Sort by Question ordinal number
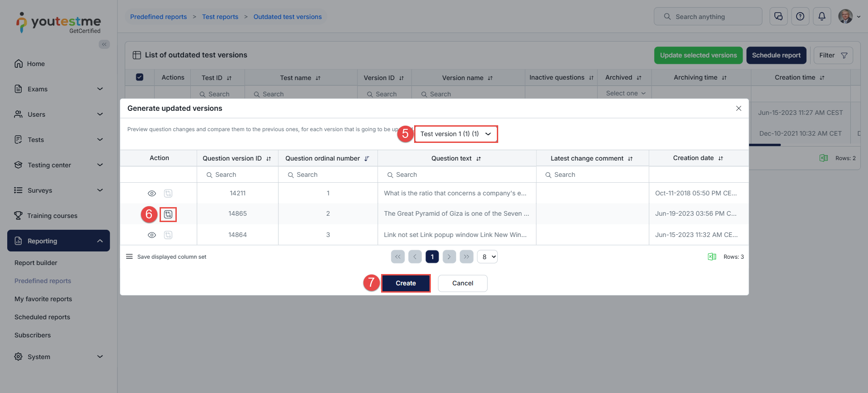The width and height of the screenshot is (868, 393). (367, 159)
